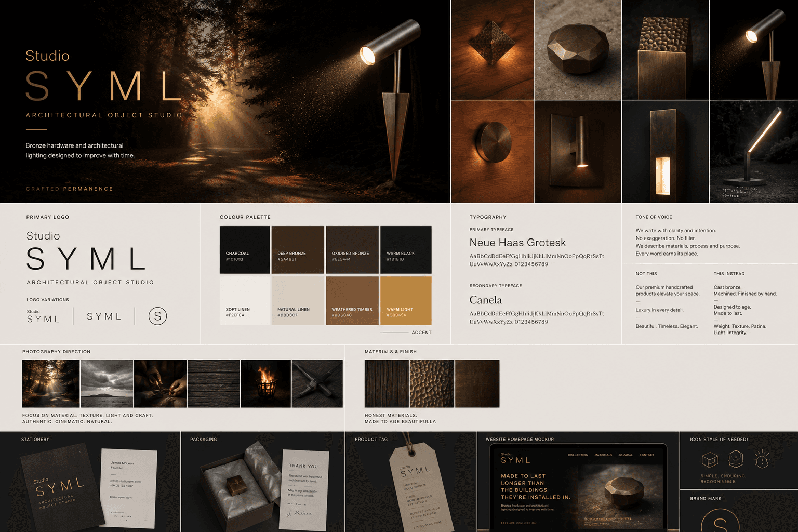Select the hammered bronze texture material sample

(x=432, y=383)
